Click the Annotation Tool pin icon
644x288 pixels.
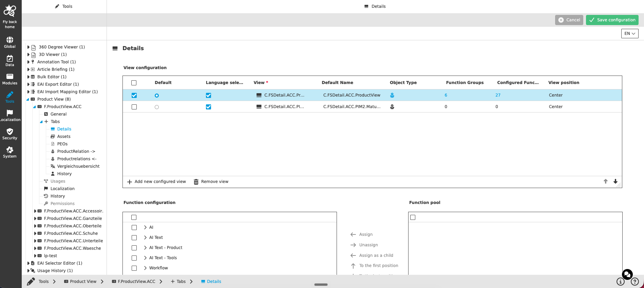[33, 62]
